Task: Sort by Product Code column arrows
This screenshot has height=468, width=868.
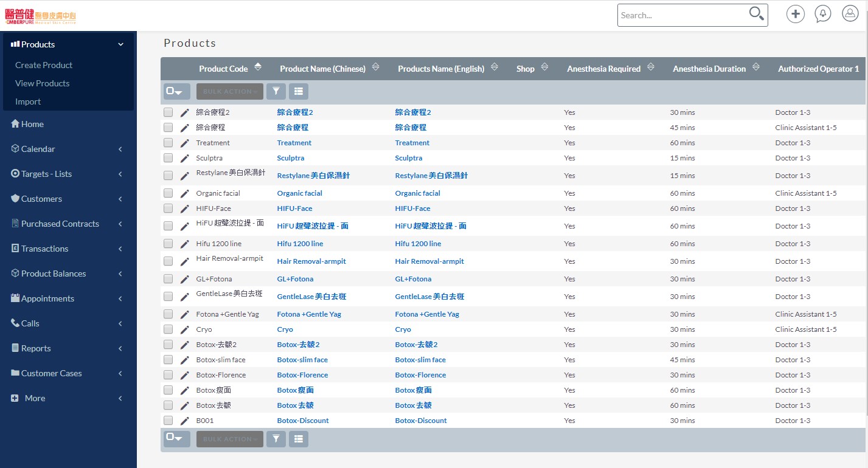Action: (258, 67)
